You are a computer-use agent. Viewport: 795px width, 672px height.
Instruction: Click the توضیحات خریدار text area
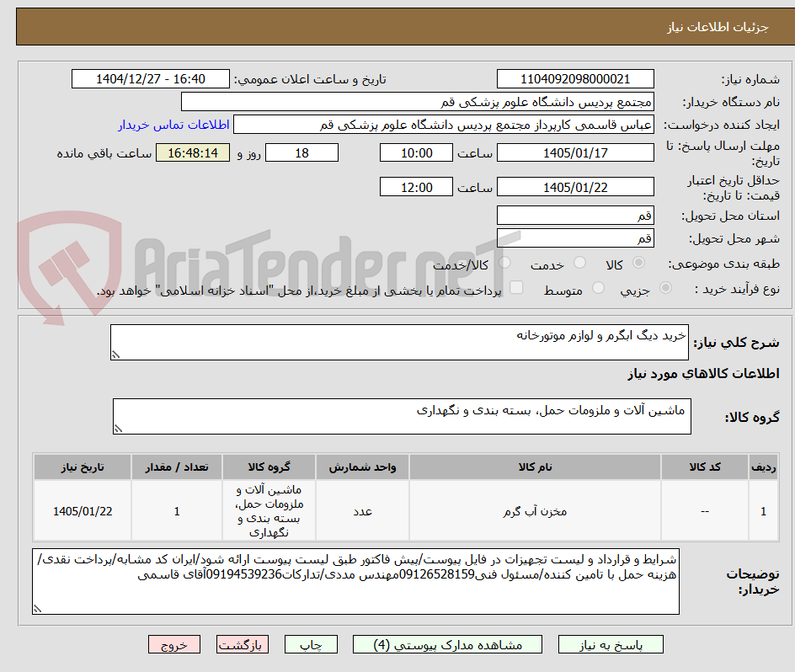click(x=355, y=581)
